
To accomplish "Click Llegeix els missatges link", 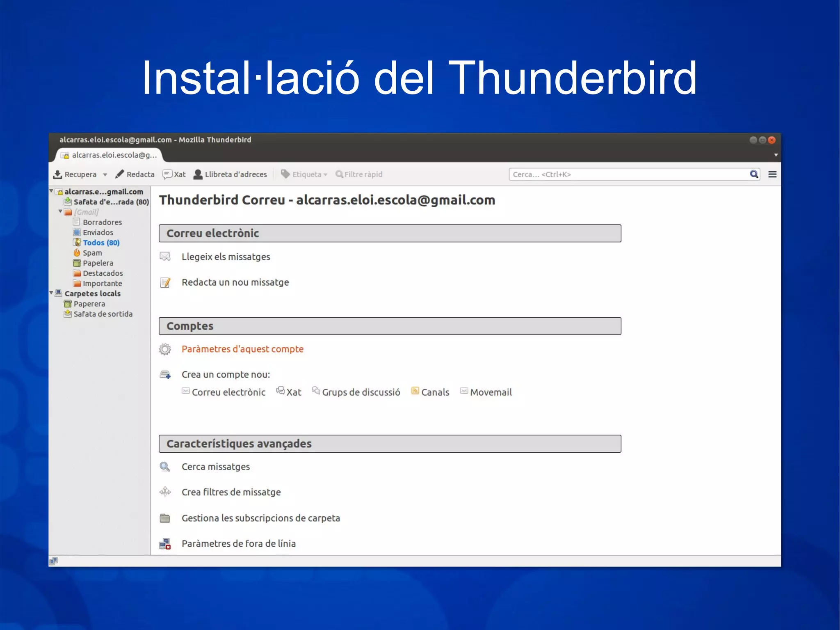I will point(226,257).
